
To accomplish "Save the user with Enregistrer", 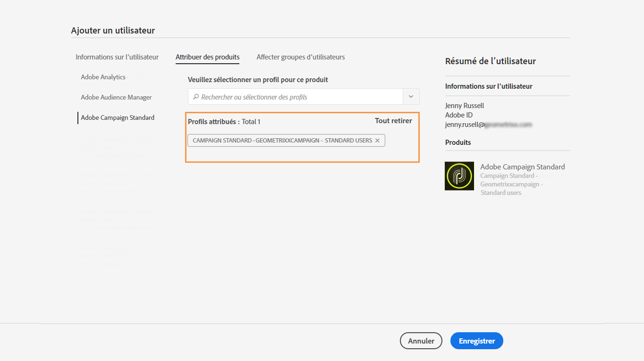I will coord(477,341).
